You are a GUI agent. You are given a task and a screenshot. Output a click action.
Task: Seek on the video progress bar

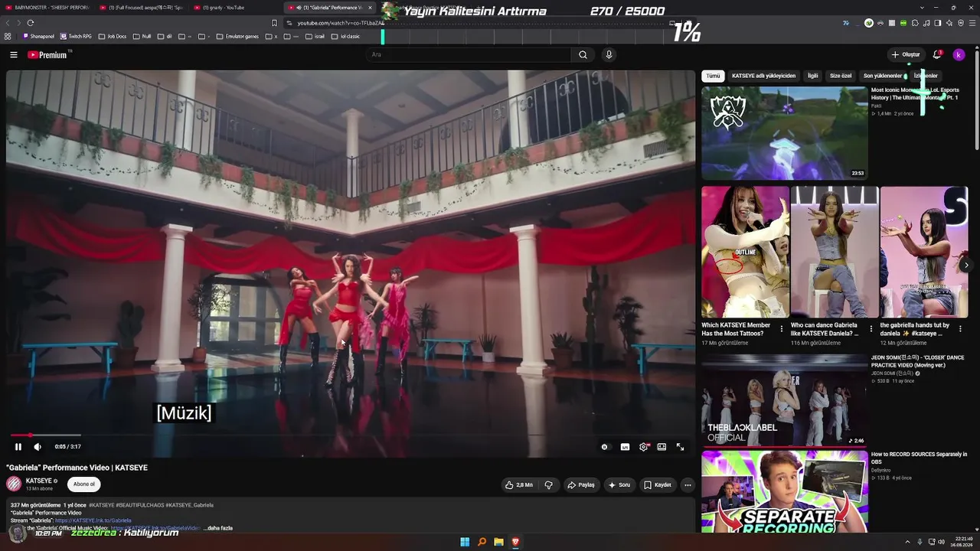[351, 435]
